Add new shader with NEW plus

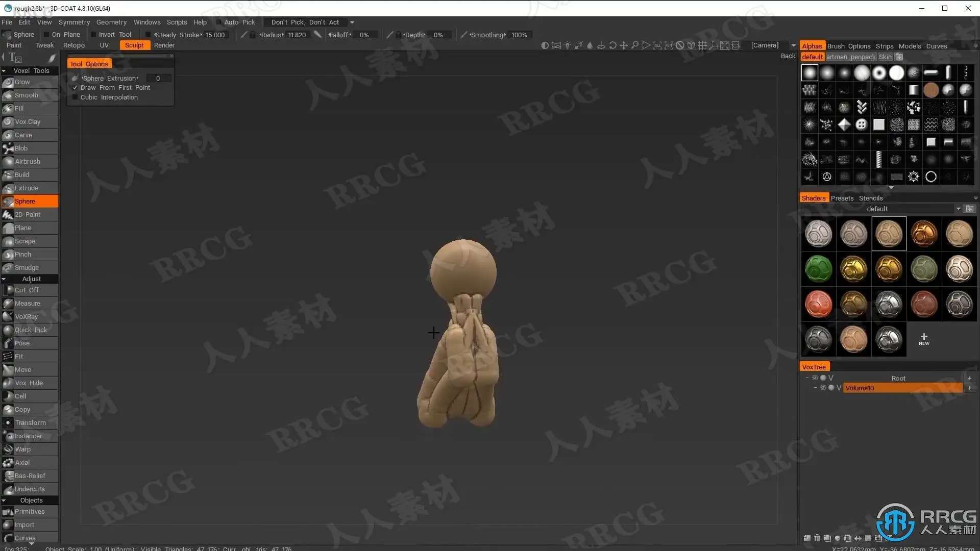click(x=924, y=338)
